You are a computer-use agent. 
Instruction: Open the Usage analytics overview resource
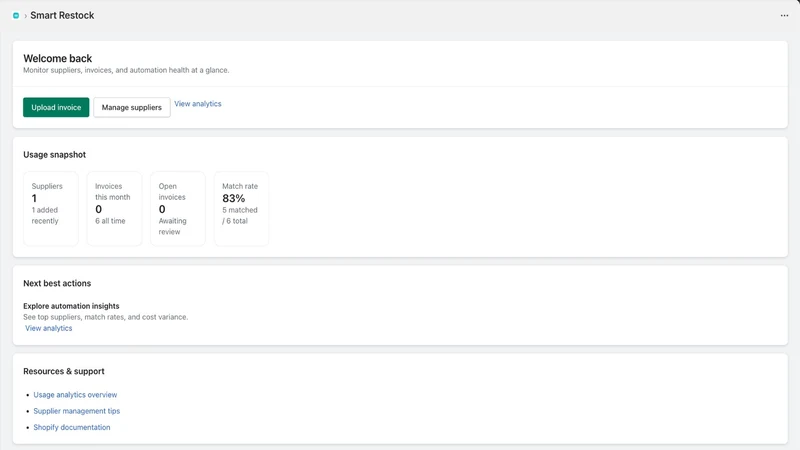(75, 395)
